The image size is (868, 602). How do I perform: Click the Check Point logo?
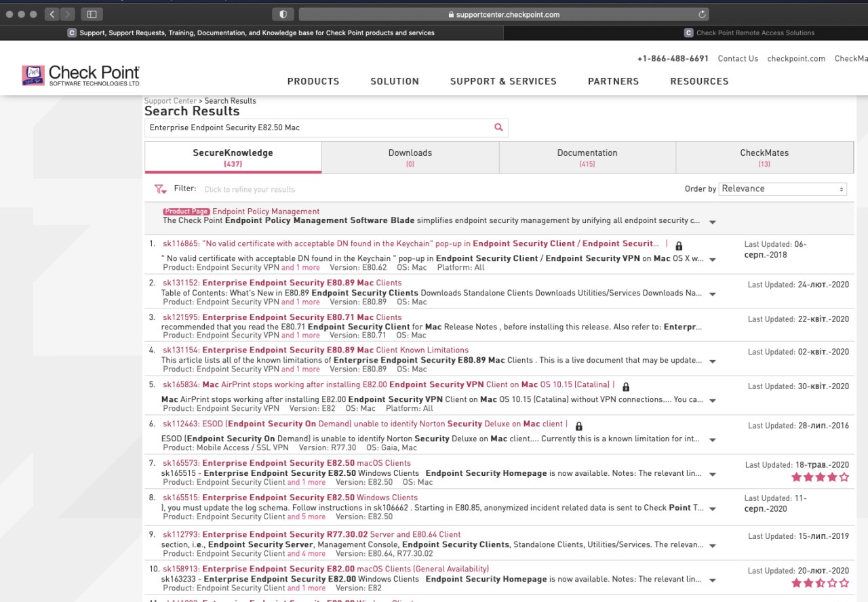point(81,75)
